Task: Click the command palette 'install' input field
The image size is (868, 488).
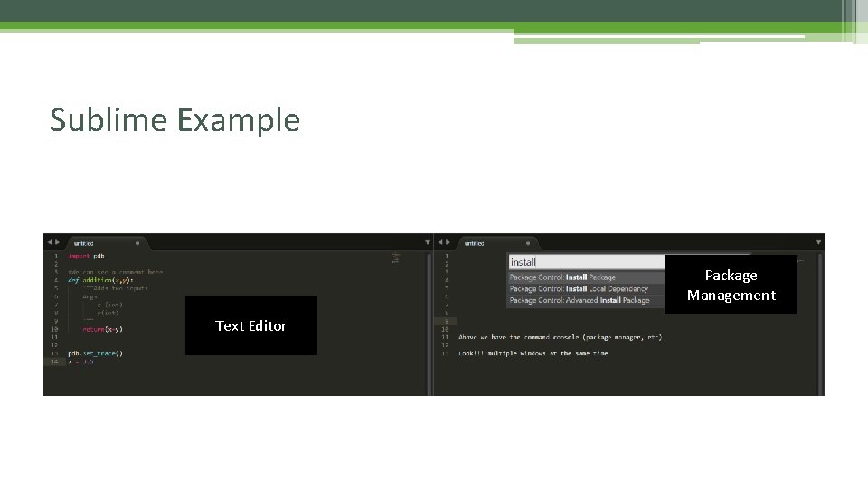Action: (x=586, y=262)
